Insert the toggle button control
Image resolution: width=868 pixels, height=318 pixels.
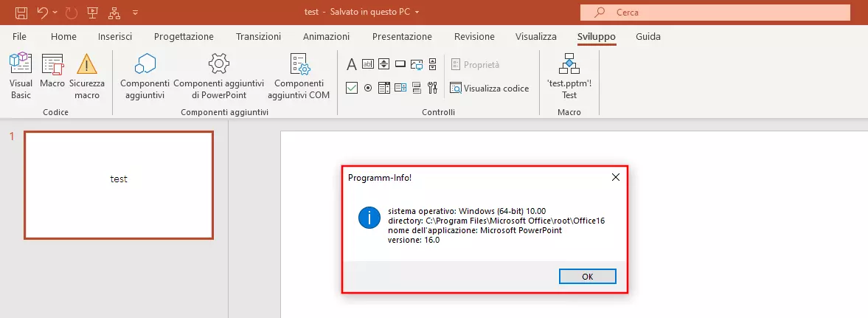pyautogui.click(x=416, y=88)
